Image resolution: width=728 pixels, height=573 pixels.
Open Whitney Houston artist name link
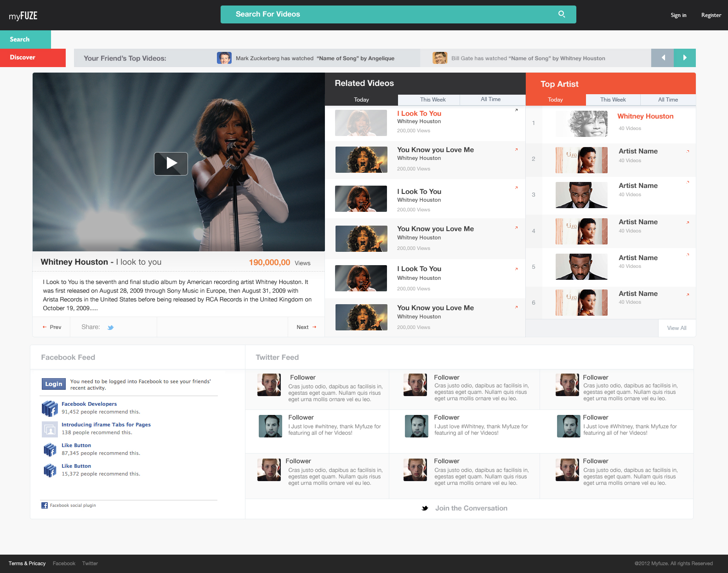(645, 116)
